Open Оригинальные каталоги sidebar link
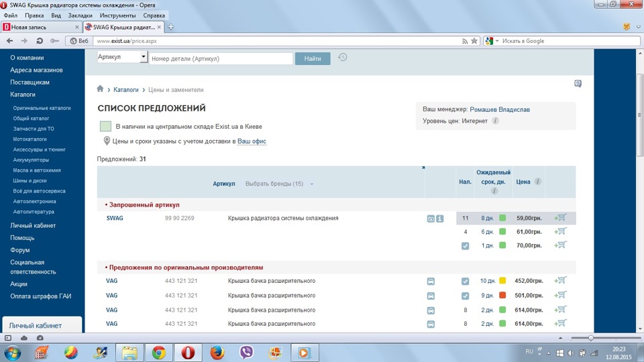644x362 pixels. tap(42, 108)
